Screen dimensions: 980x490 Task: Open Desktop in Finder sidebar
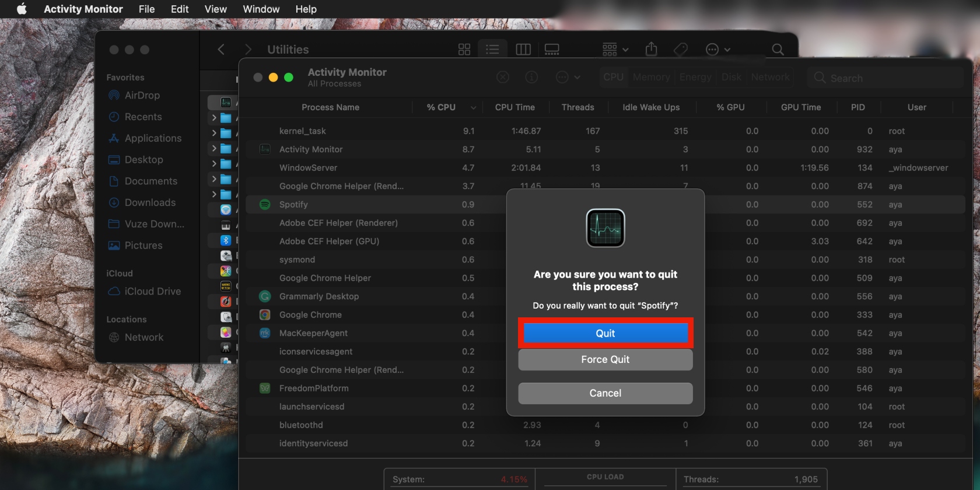[136, 160]
